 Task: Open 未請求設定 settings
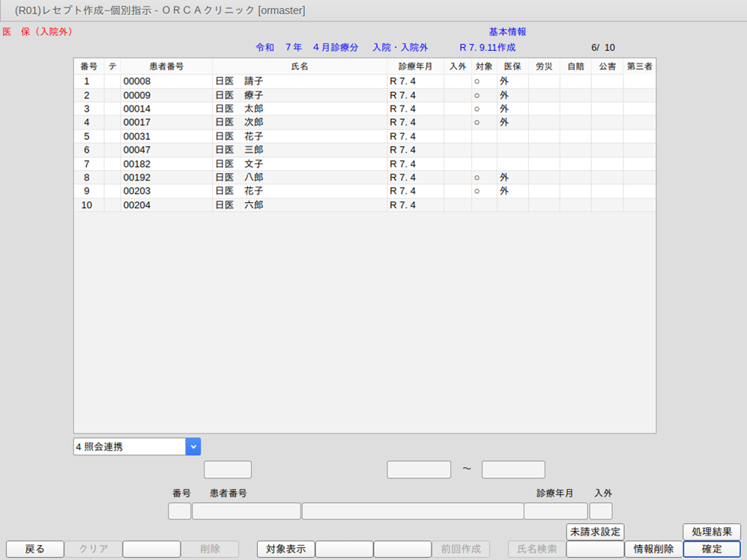(x=595, y=532)
